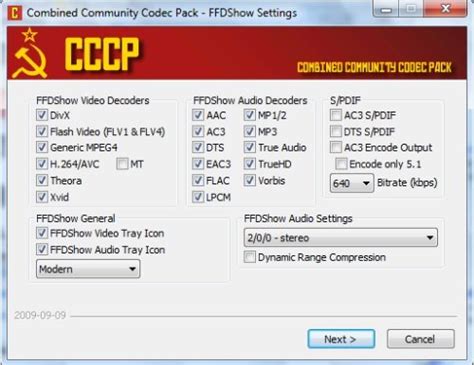Enable Dynamic Range Compression
Screen dimensions: 474x365
pos(250,257)
